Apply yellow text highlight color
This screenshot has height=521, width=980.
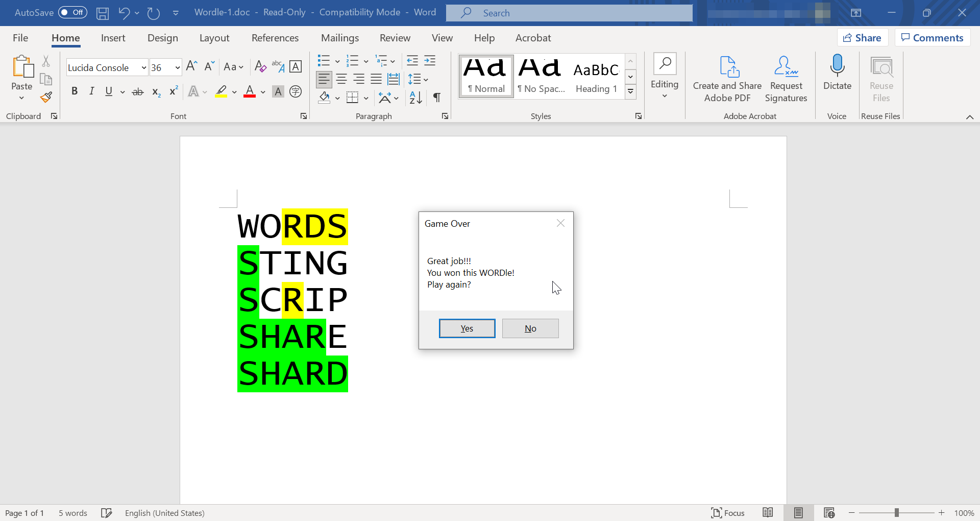tap(221, 92)
